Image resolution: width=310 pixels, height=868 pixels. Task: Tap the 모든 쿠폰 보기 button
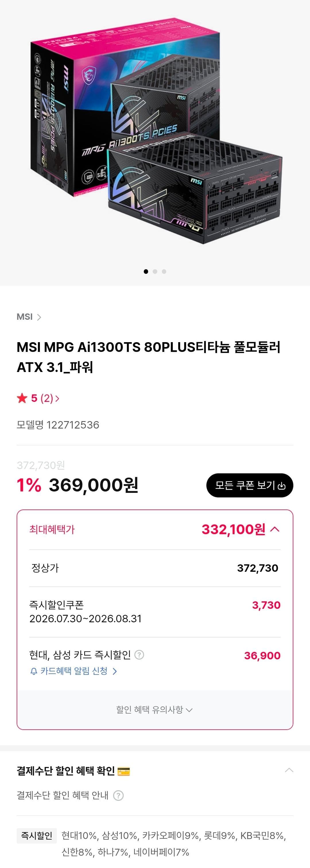pyautogui.click(x=250, y=485)
